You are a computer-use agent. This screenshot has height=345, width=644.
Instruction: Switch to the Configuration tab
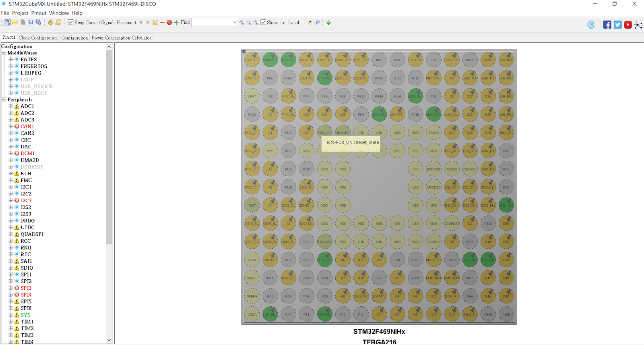point(74,37)
